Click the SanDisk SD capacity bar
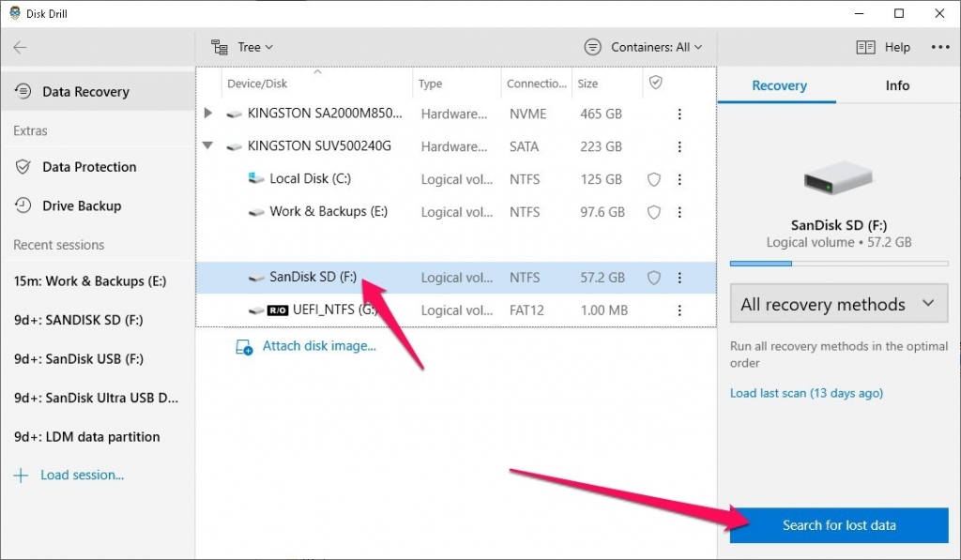This screenshot has width=961, height=560. [x=838, y=263]
